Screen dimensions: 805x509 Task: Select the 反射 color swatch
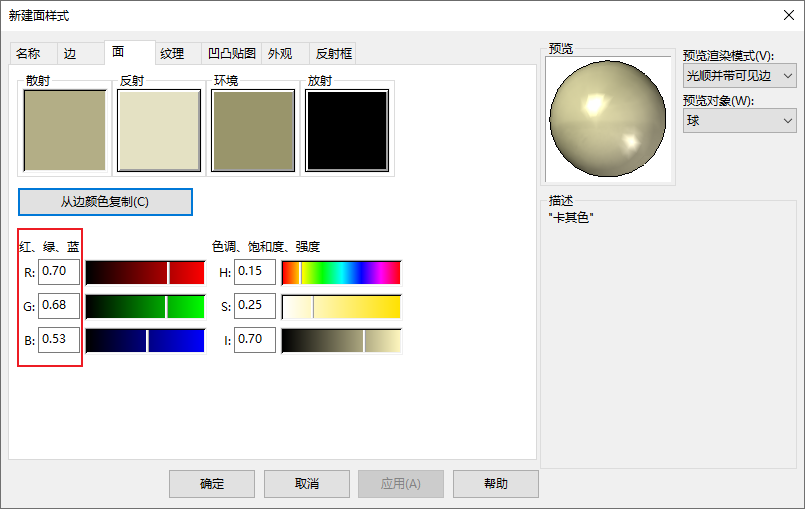(159, 130)
